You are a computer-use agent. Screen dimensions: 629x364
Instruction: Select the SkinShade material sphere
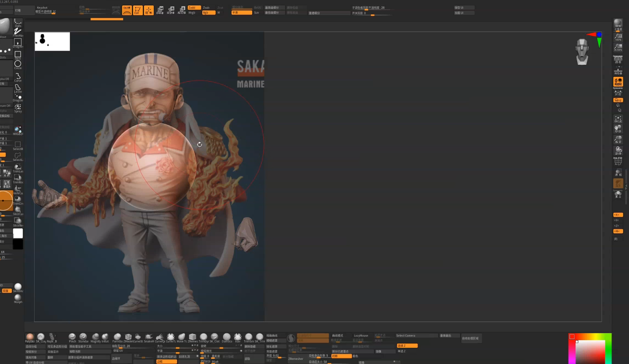pos(18,288)
